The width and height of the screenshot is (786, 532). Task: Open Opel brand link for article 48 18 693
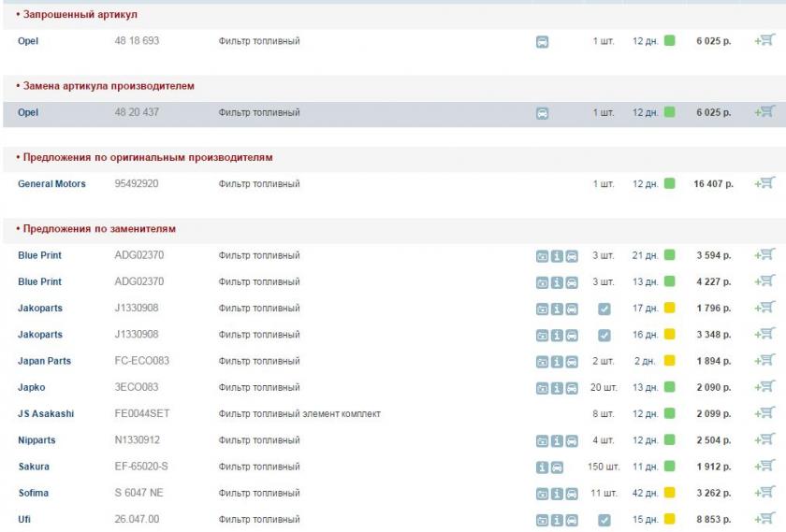[27, 41]
